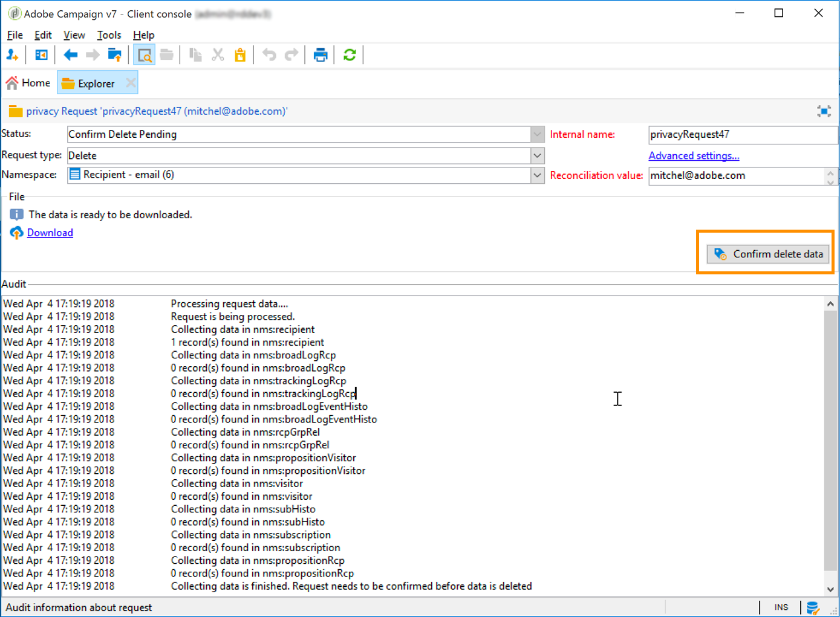Select "Collecting data in nms:trackingLogRcp" audit line
Image resolution: width=840 pixels, height=617 pixels.
click(259, 381)
